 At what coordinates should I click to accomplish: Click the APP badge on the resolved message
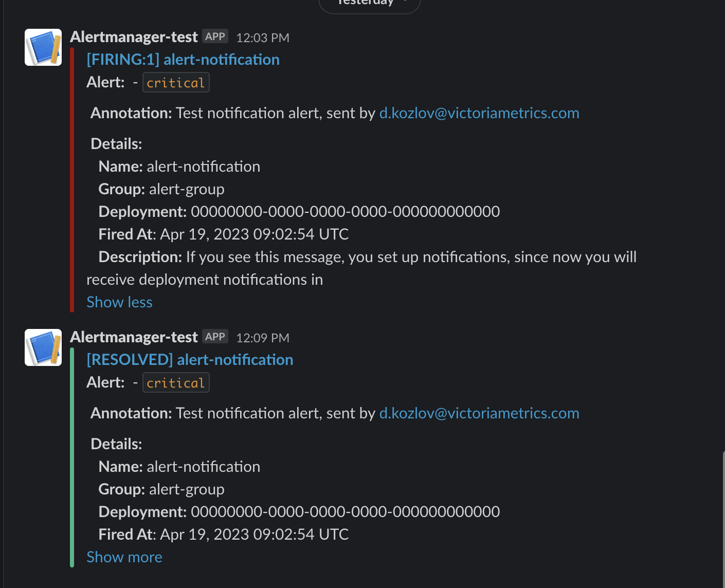(215, 337)
